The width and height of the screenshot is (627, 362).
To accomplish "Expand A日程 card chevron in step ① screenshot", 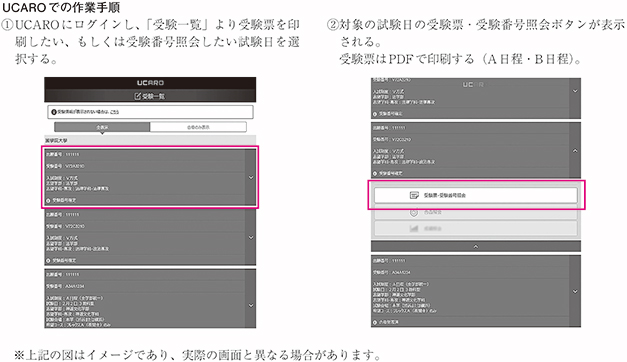I will coord(251,305).
